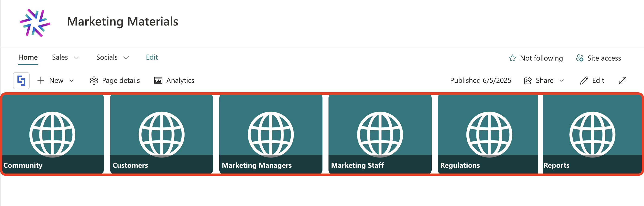The width and height of the screenshot is (644, 206).
Task: Click the Edit navigation link
Action: click(152, 57)
